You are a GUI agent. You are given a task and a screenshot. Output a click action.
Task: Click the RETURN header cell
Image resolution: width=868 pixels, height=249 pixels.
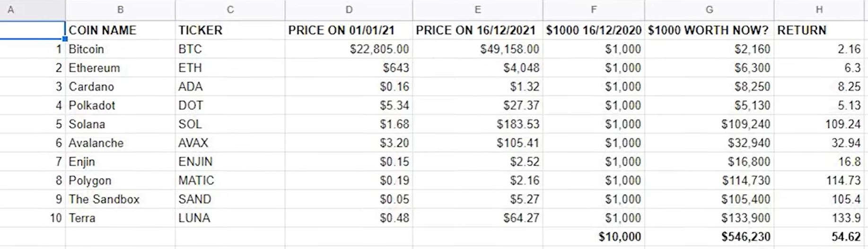pyautogui.click(x=819, y=30)
